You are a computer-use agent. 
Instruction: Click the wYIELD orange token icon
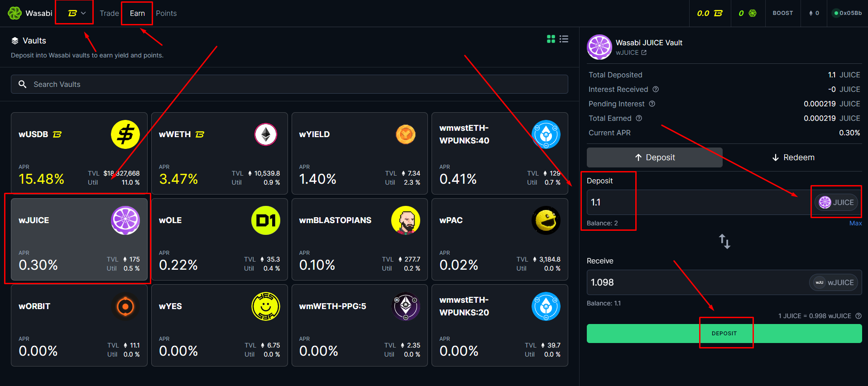click(x=406, y=134)
